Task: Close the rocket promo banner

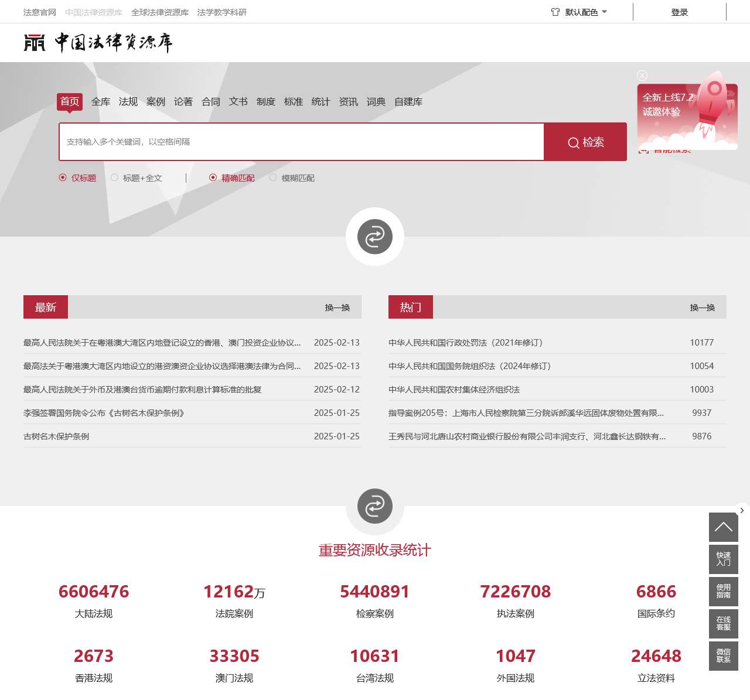Action: [642, 76]
